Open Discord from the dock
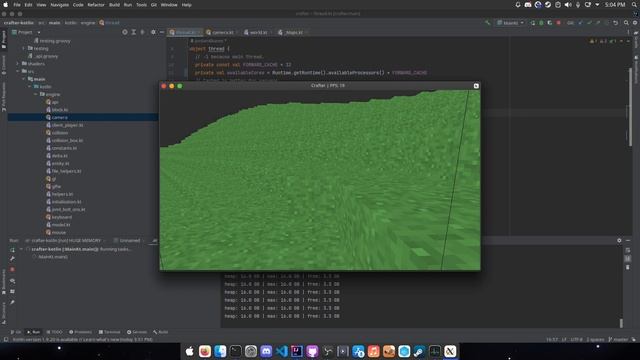This screenshot has height=360, width=640. pos(266,351)
